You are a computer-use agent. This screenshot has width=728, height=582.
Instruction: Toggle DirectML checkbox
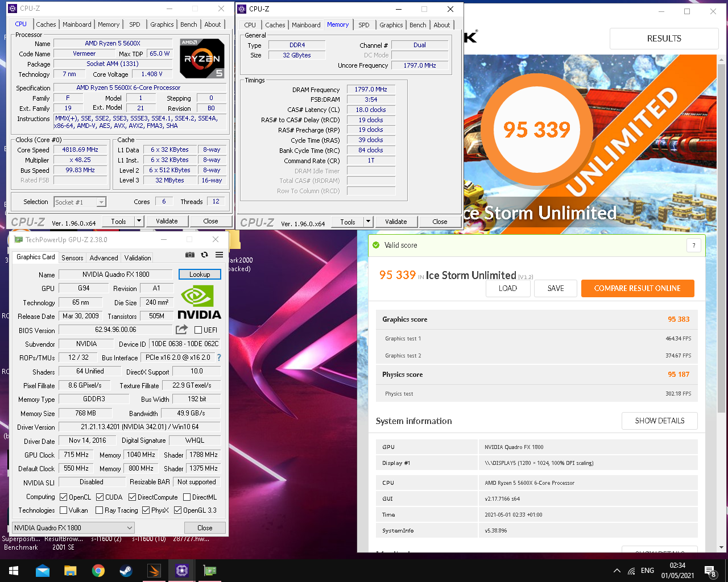coord(187,497)
